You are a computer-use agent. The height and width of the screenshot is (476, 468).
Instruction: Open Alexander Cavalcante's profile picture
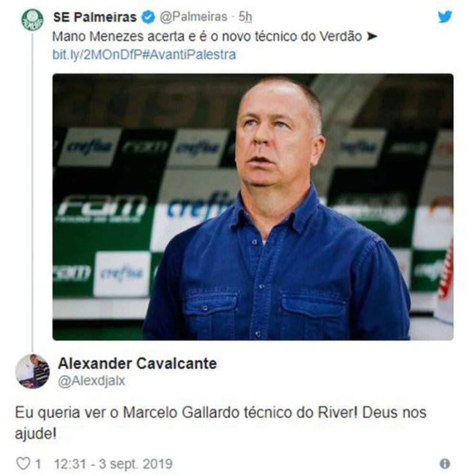(32, 371)
